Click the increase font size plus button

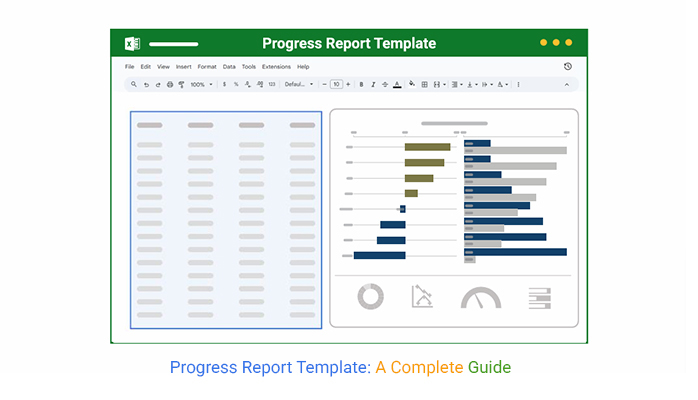tap(347, 85)
